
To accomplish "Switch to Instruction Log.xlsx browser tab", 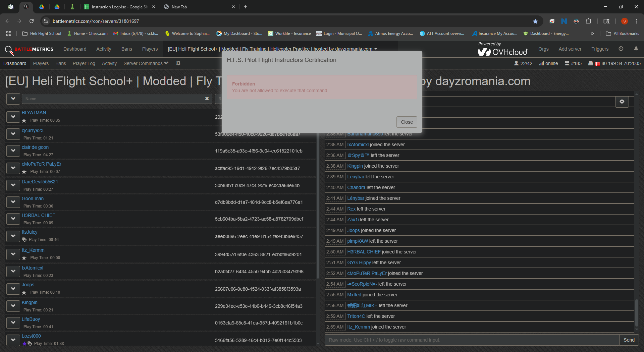I will click(119, 7).
